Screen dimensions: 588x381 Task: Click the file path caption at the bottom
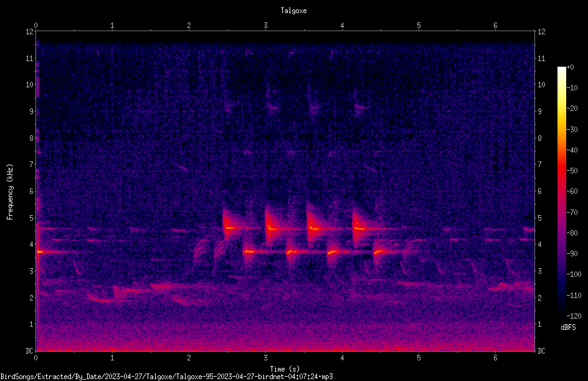tap(166, 377)
